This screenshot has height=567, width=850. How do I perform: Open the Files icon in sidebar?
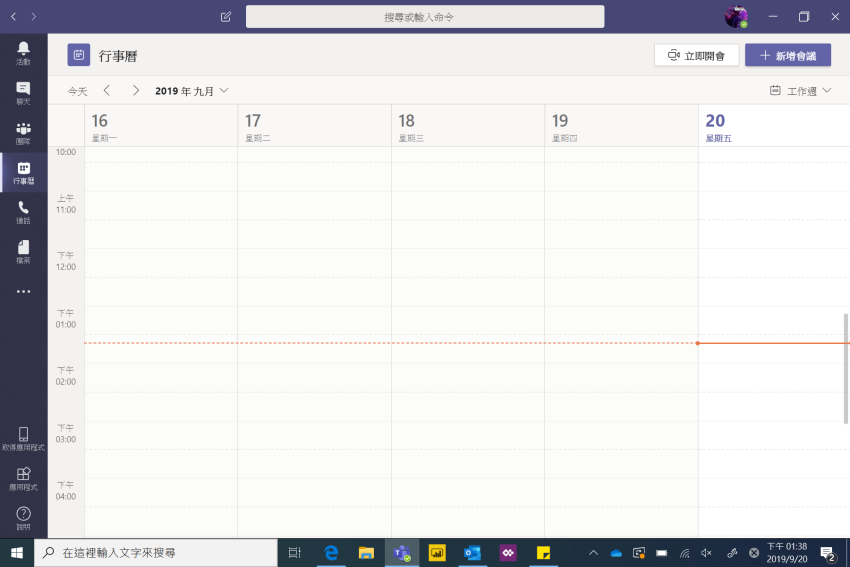click(x=23, y=252)
